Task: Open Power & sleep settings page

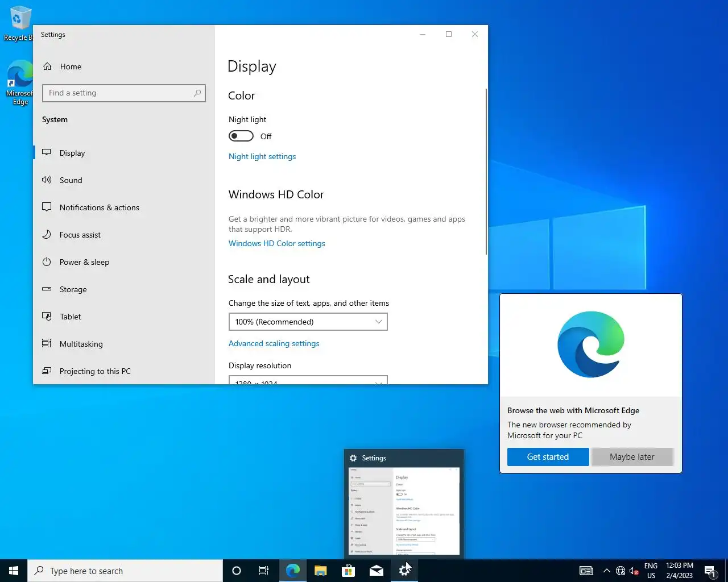Action: [x=84, y=262]
